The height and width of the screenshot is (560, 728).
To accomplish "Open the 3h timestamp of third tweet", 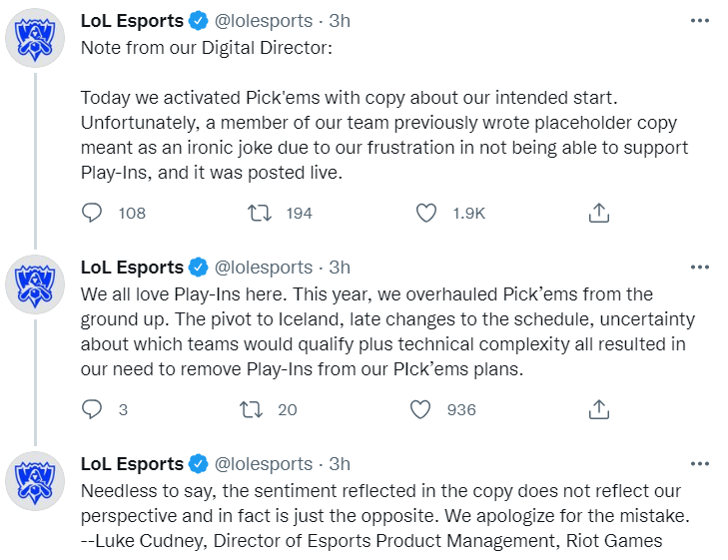I will click(x=340, y=464).
